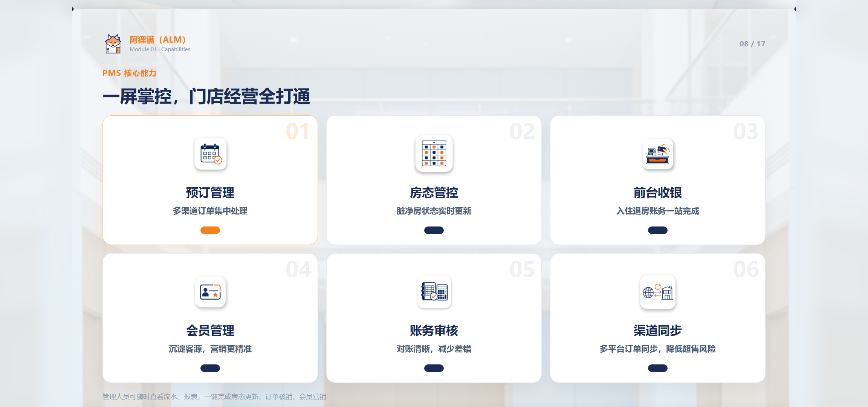Image resolution: width=868 pixels, height=407 pixels.
Task: Click the calendar icon for 预订管理
Action: point(211,154)
